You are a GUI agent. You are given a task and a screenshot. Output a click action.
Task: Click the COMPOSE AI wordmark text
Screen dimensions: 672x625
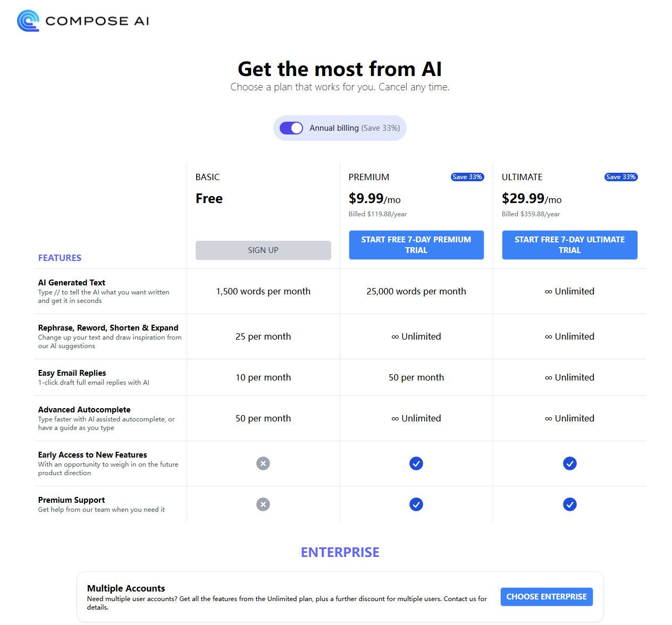point(97,21)
